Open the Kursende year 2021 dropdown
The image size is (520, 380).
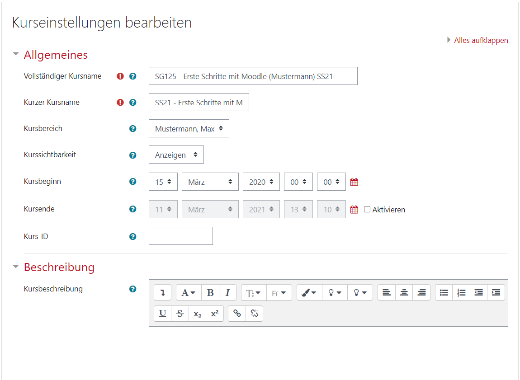pyautogui.click(x=261, y=209)
